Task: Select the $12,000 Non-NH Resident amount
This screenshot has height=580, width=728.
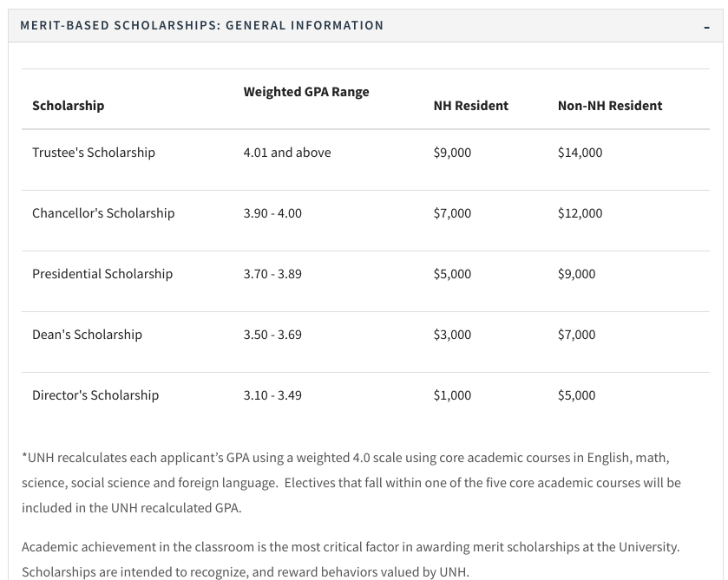Action: pyautogui.click(x=580, y=213)
